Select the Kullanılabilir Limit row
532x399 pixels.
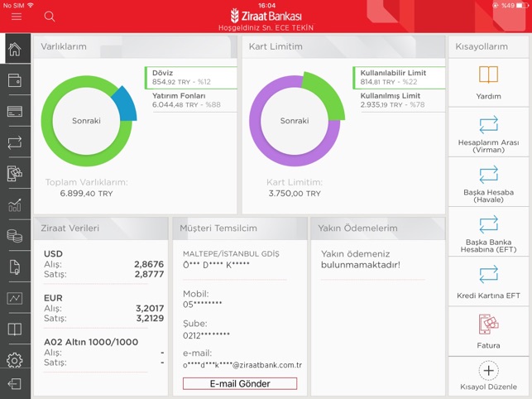[399, 78]
